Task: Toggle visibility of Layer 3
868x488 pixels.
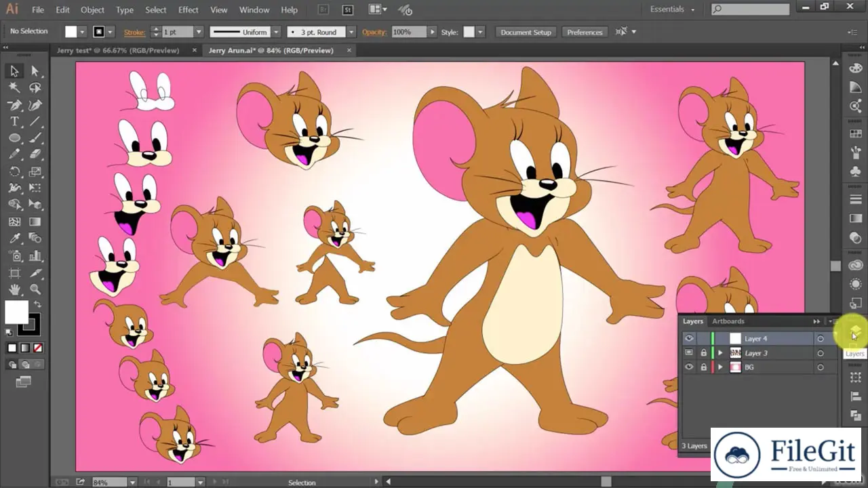Action: (x=689, y=352)
